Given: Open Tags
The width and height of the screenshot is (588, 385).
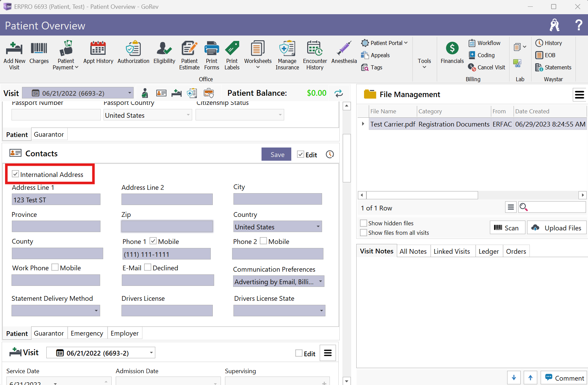Looking at the screenshot, I should 372,67.
